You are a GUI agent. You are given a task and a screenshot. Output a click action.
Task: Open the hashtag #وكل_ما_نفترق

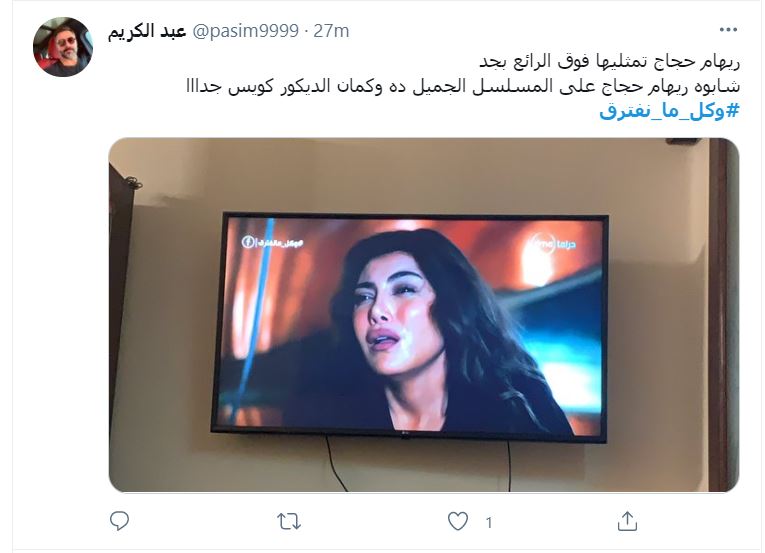pyautogui.click(x=669, y=111)
